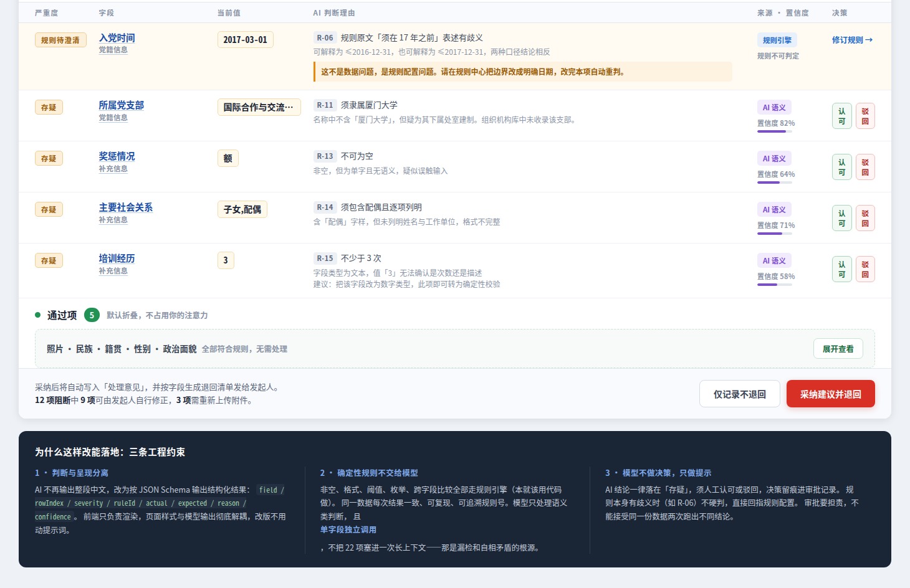Click 采纳建议并退回 button
Image resolution: width=910 pixels, height=588 pixels.
830,394
